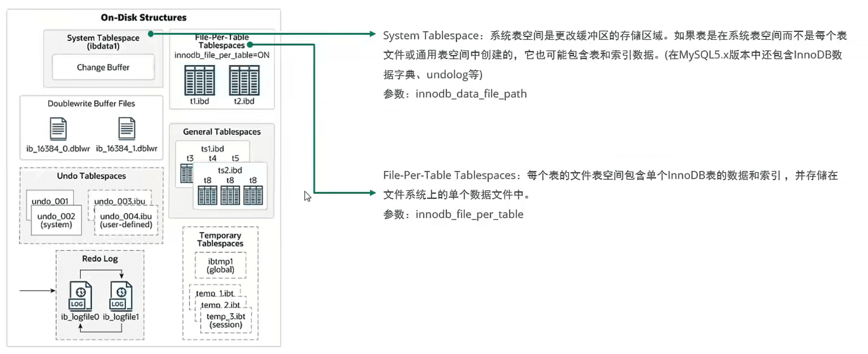The image size is (868, 354).
Task: Click the 'File-Per-Table Tablespaces' diagram heading
Action: point(222,41)
